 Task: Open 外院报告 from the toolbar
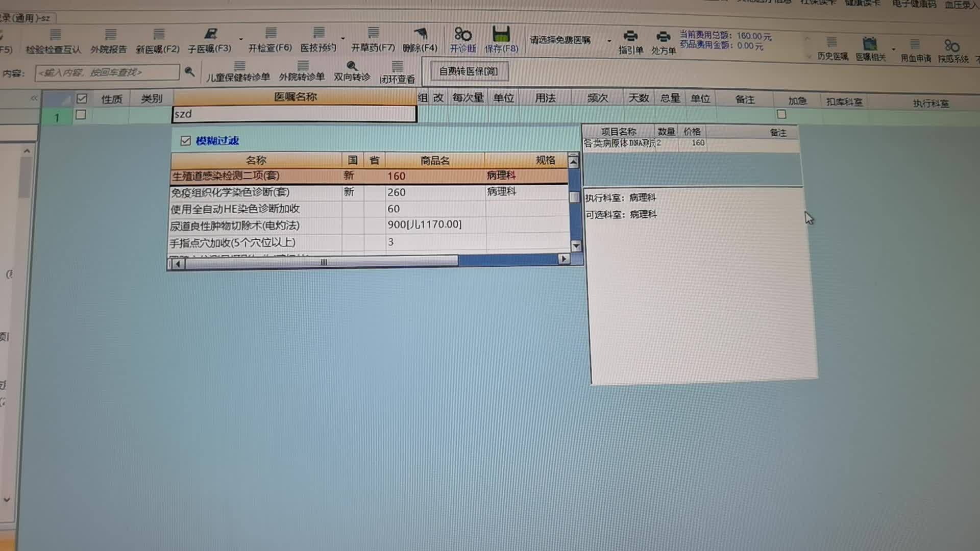109,41
